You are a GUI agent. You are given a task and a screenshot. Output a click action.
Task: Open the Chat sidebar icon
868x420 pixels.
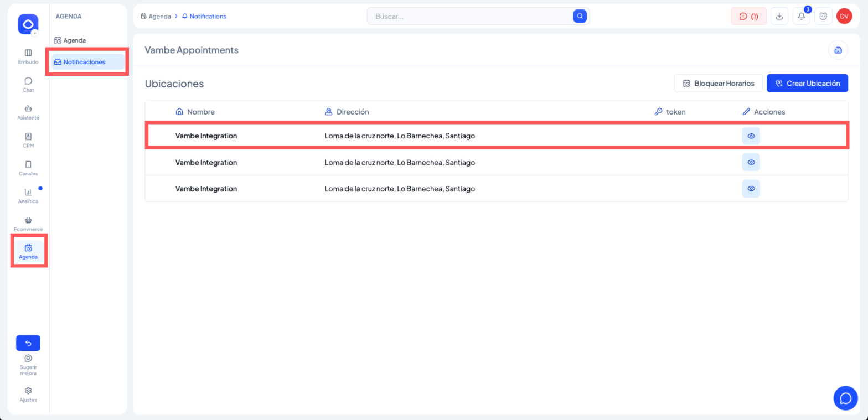pyautogui.click(x=28, y=84)
